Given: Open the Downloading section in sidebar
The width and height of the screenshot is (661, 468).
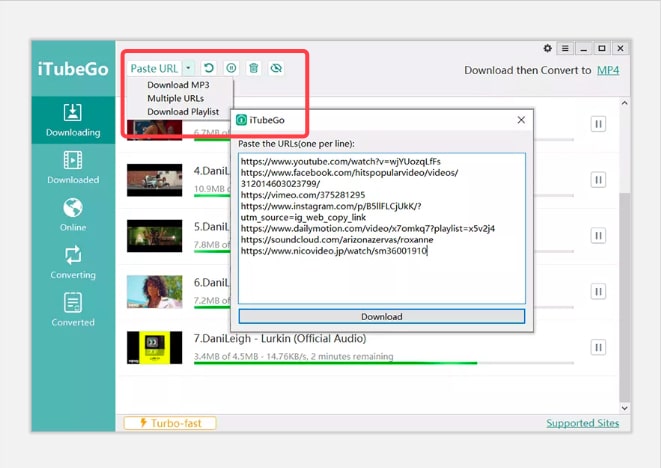Looking at the screenshot, I should tap(73, 120).
